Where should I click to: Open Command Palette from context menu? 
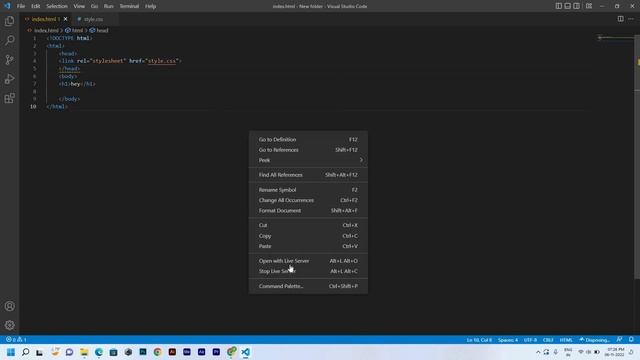pyautogui.click(x=308, y=286)
